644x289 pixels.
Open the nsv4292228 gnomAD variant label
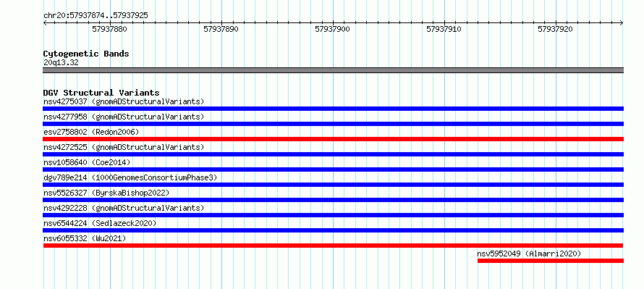tap(124, 208)
